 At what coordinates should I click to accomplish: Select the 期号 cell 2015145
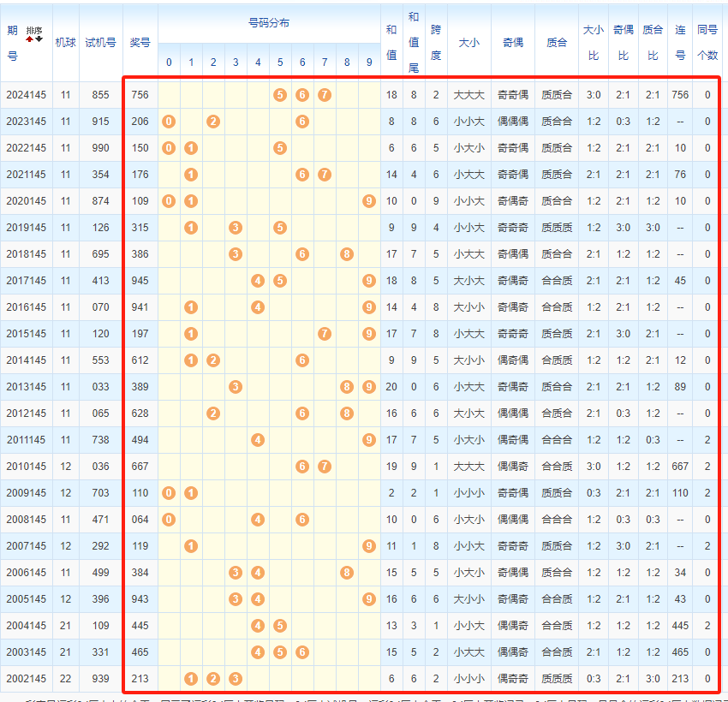coord(26,334)
